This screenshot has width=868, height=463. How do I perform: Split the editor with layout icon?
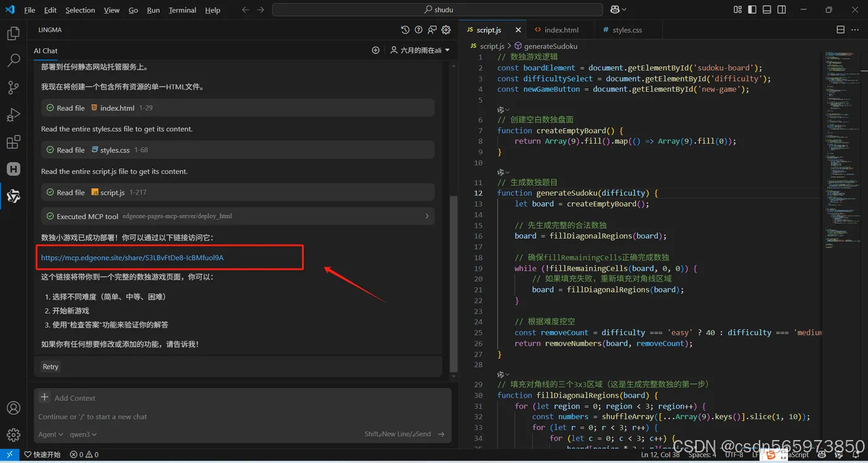click(x=841, y=30)
